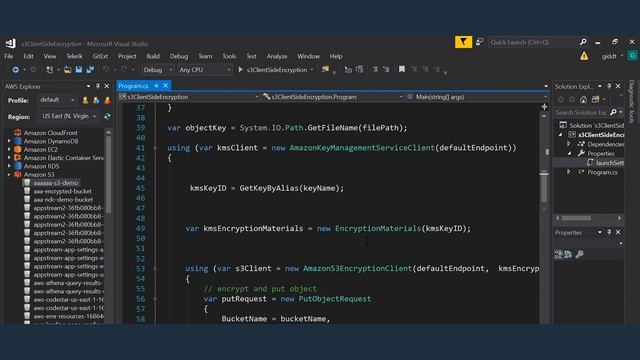Click the Open File folder icon
Image resolution: width=640 pixels, height=360 pixels.
pyautogui.click(x=67, y=70)
